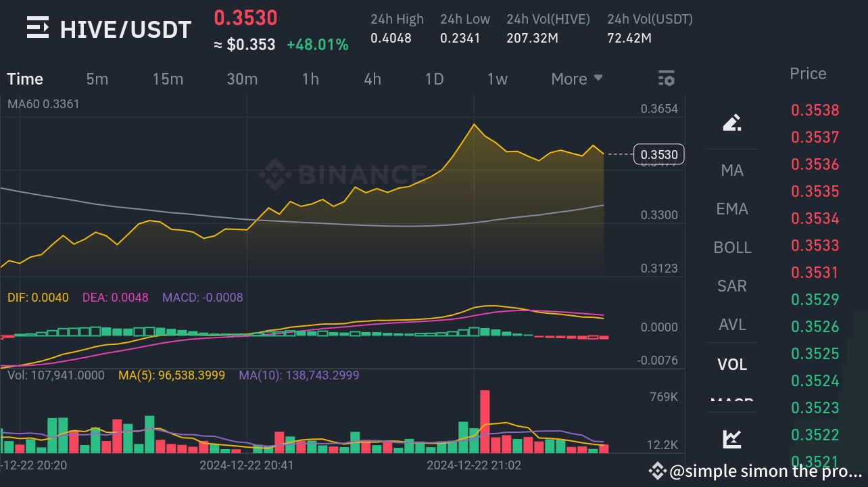
Task: Toggle the MA moving average overlay
Action: pos(732,170)
